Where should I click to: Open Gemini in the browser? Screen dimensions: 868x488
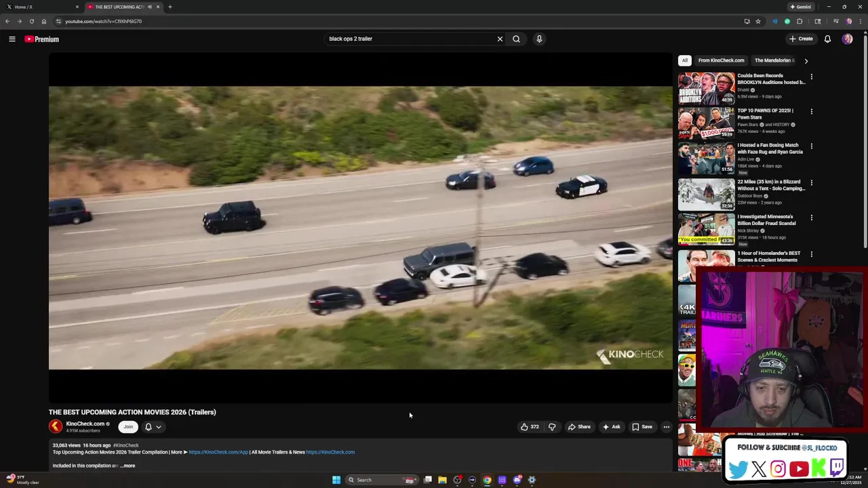pos(800,7)
